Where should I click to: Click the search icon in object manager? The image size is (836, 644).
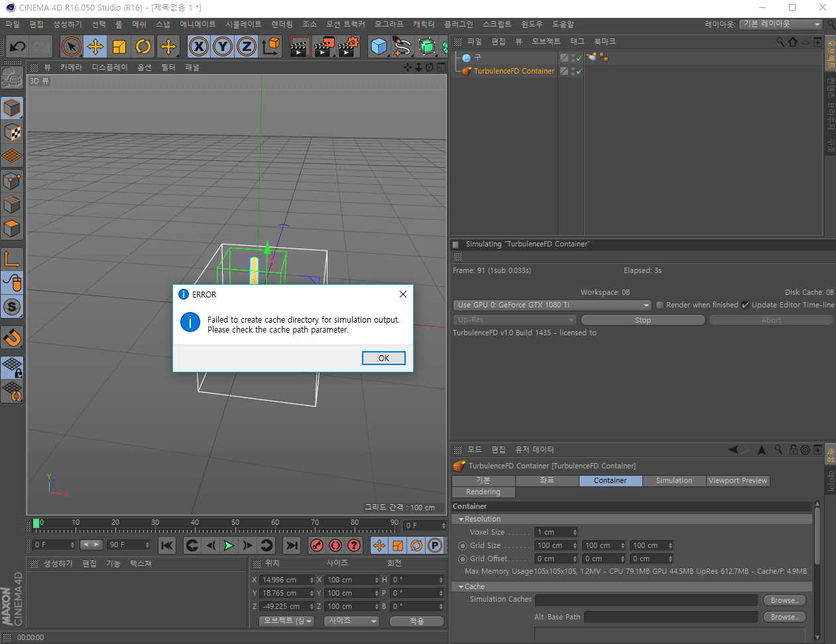(x=780, y=42)
